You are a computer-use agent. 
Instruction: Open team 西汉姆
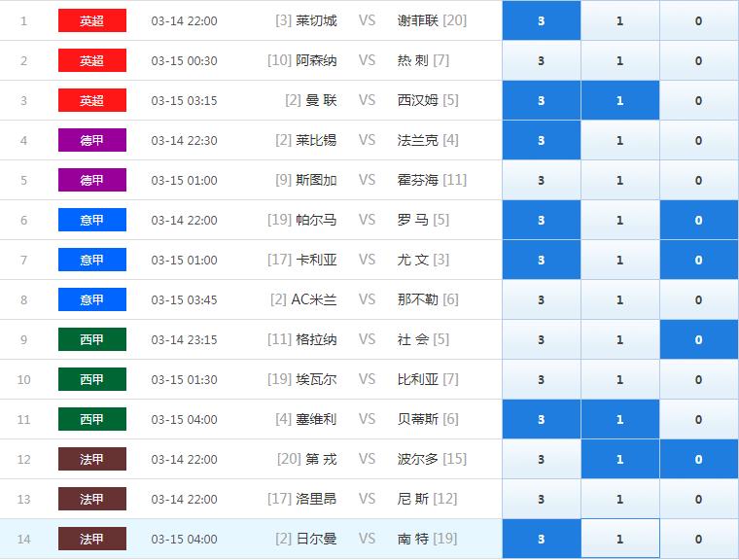pos(417,100)
